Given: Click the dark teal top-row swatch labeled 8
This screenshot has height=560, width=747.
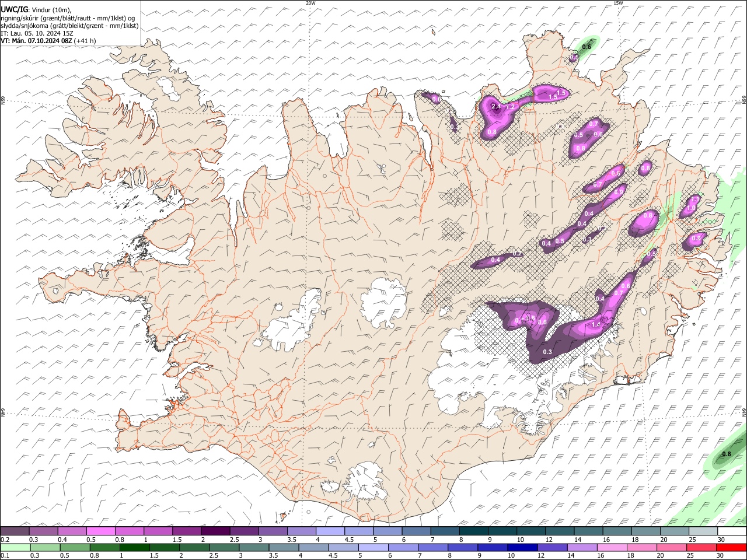Looking at the screenshot, I should (473, 531).
